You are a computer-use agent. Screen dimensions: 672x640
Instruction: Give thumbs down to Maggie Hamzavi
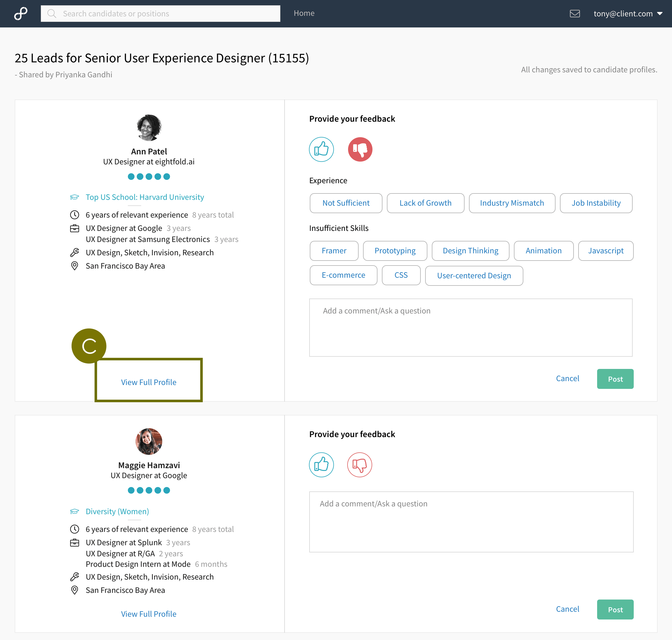tap(360, 465)
